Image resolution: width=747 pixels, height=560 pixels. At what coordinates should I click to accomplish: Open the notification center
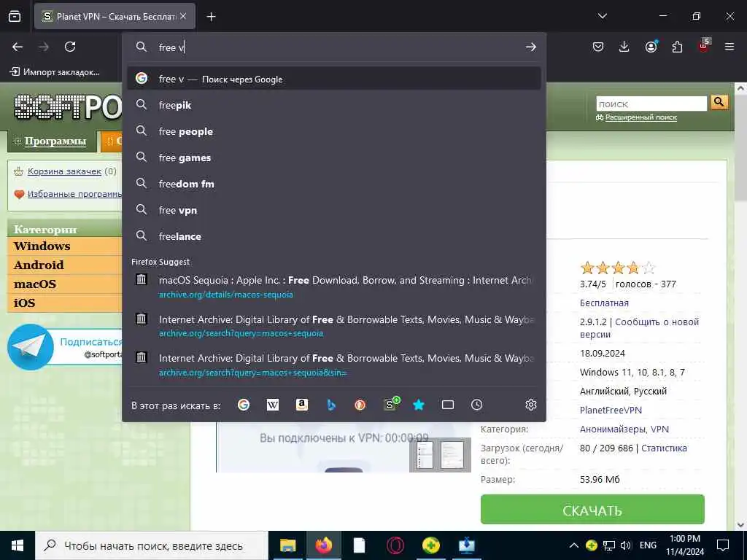723,545
